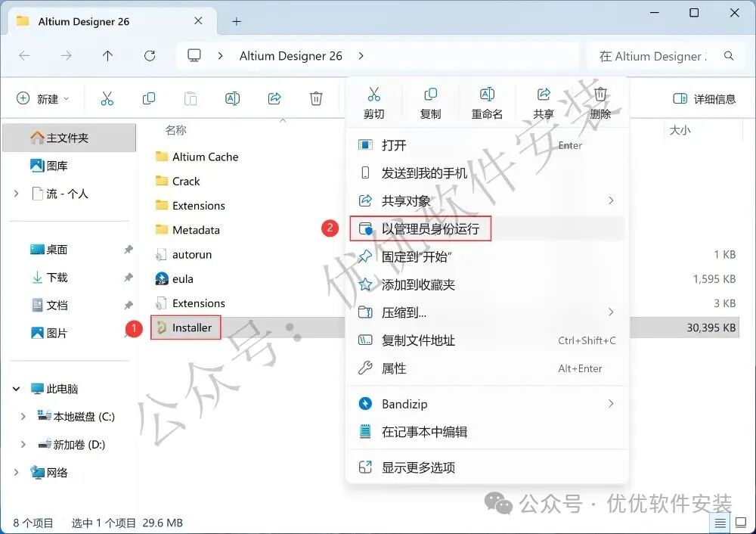
Task: Choose 在记事本中编辑 in the menu
Action: [x=488, y=432]
